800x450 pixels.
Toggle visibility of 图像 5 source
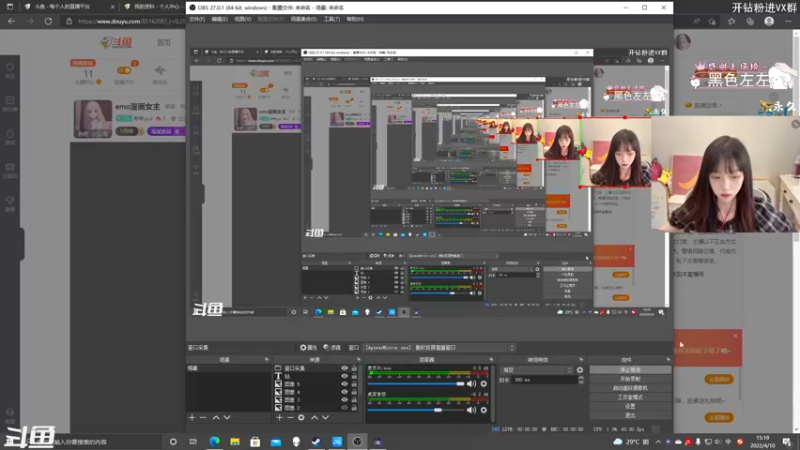tap(344, 384)
